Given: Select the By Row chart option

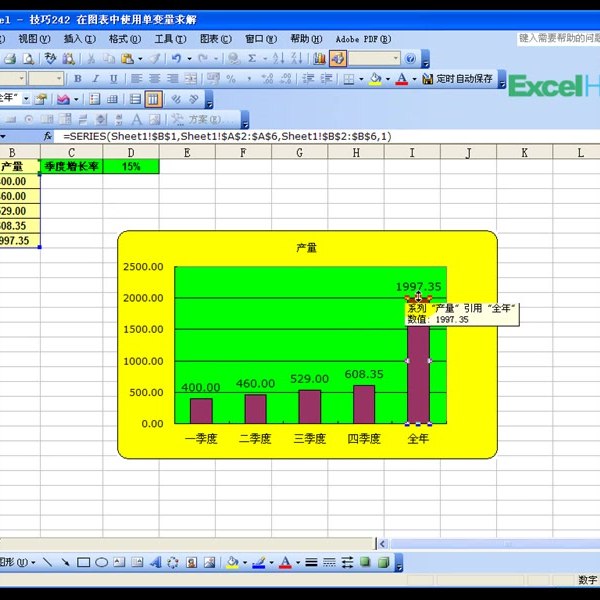Looking at the screenshot, I should (135, 99).
